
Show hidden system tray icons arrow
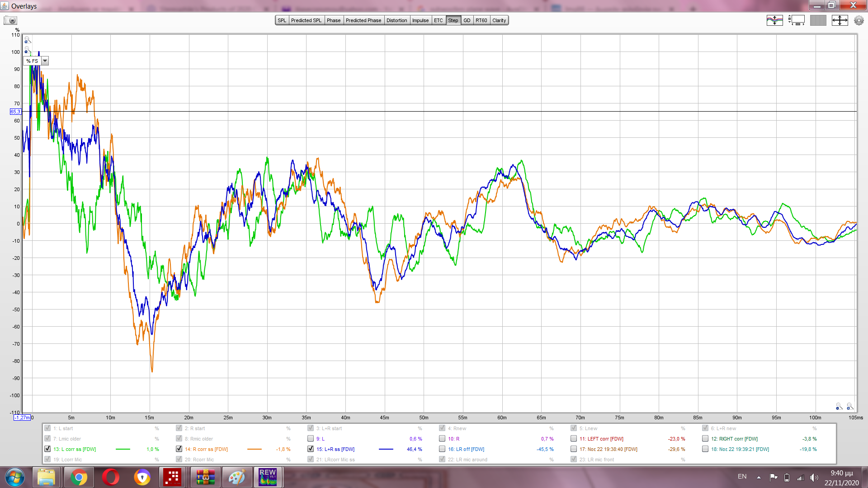tap(759, 477)
